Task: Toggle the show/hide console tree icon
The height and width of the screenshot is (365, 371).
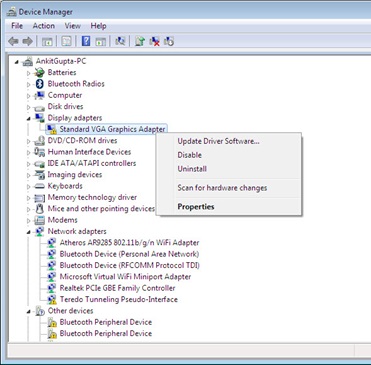Action: [x=47, y=41]
